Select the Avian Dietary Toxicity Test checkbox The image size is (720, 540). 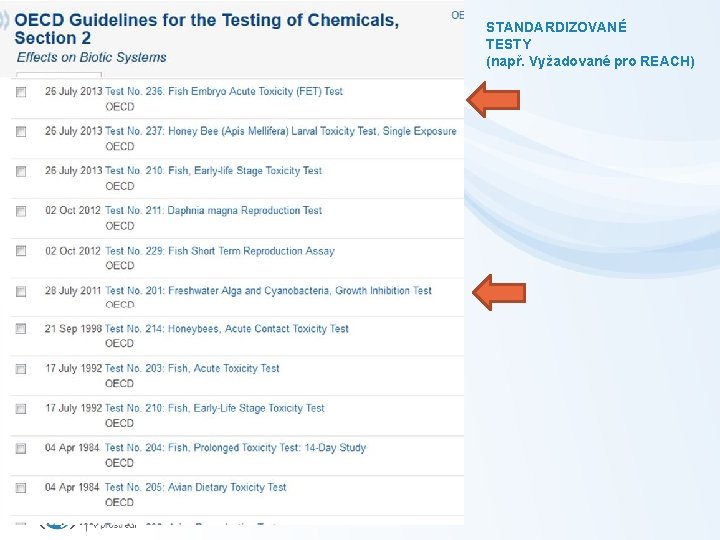pos(21,488)
